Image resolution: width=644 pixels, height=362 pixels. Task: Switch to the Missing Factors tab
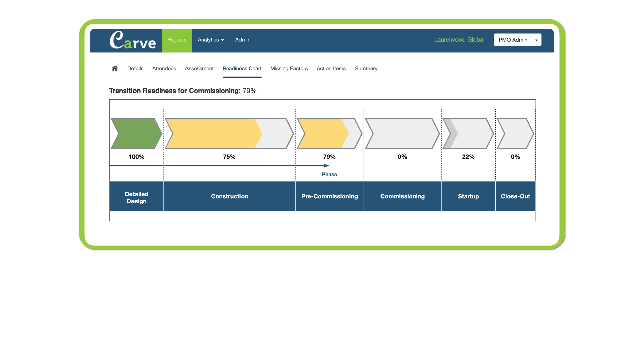tap(289, 68)
